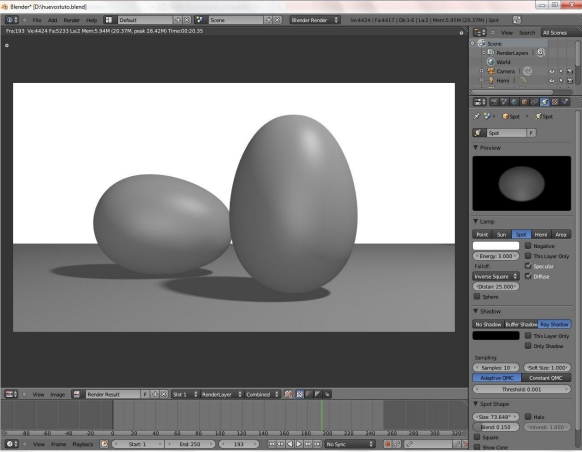582x452 pixels.
Task: Open the Slot 1 dropdown
Action: point(185,394)
